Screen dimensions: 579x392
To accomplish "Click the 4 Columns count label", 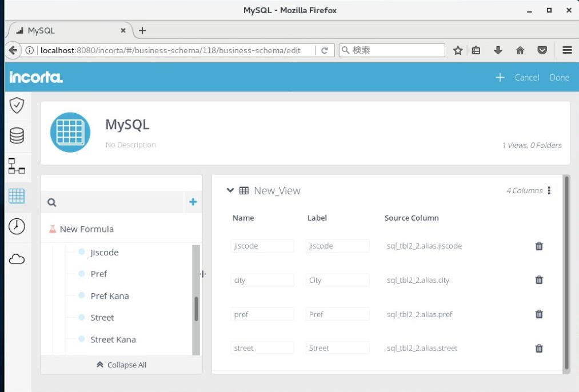I will click(x=524, y=190).
